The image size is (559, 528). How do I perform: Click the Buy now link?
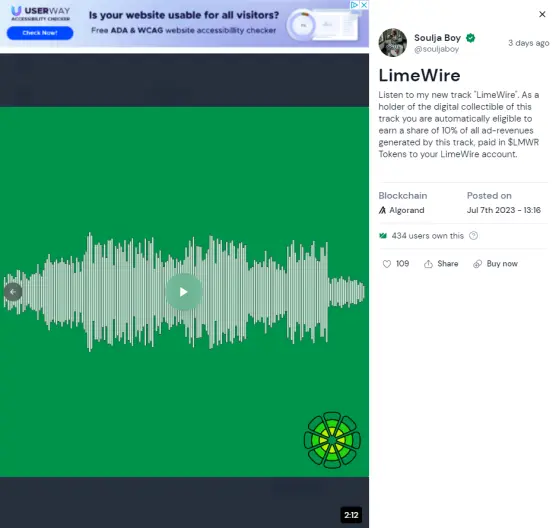tap(495, 264)
